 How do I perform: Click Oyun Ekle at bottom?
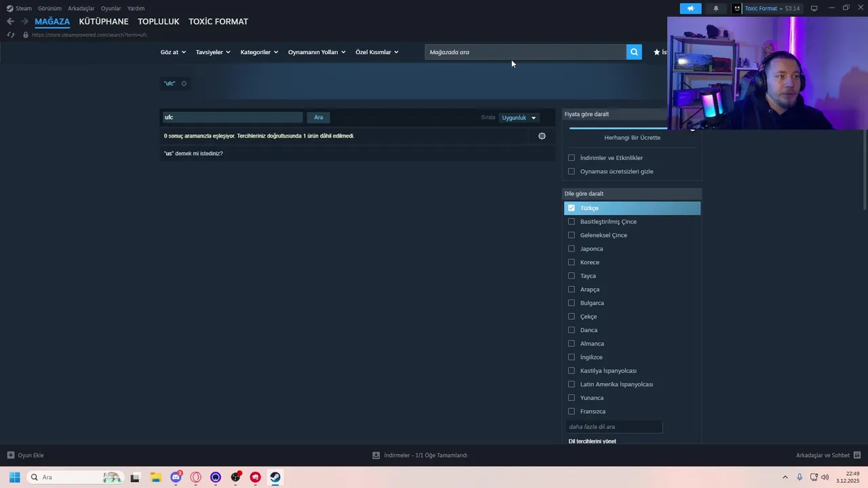[31, 455]
